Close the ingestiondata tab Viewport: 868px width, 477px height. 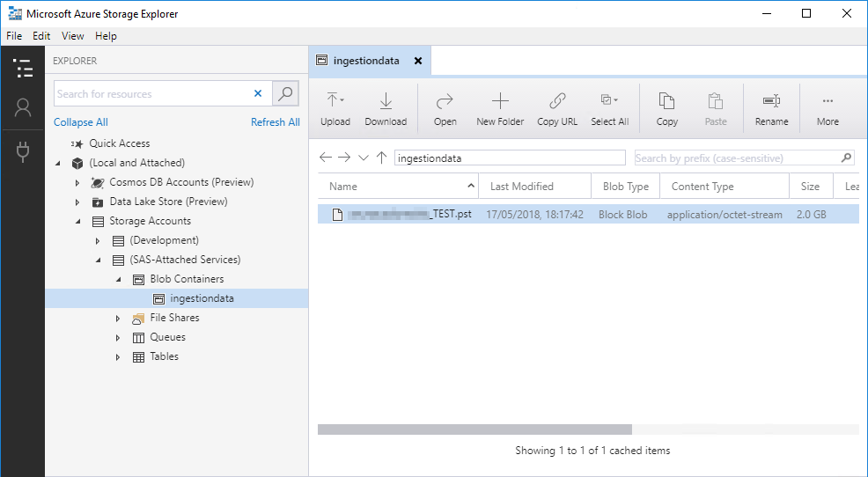[418, 61]
